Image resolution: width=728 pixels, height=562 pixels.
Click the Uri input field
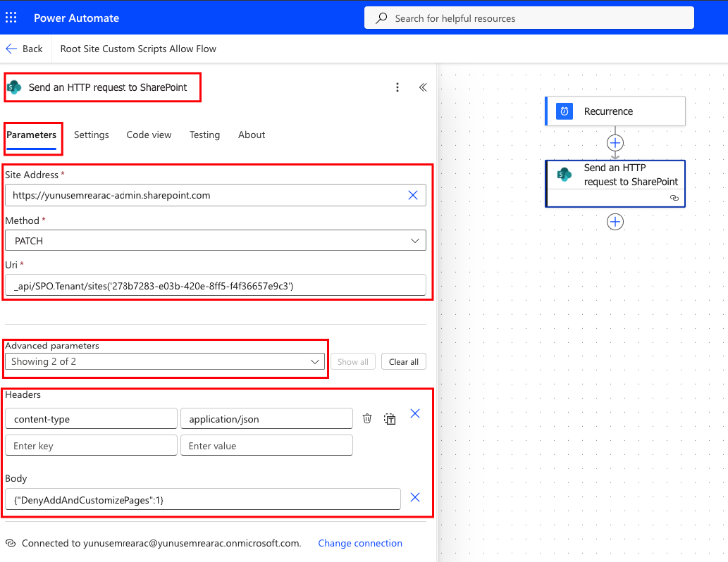(x=215, y=285)
